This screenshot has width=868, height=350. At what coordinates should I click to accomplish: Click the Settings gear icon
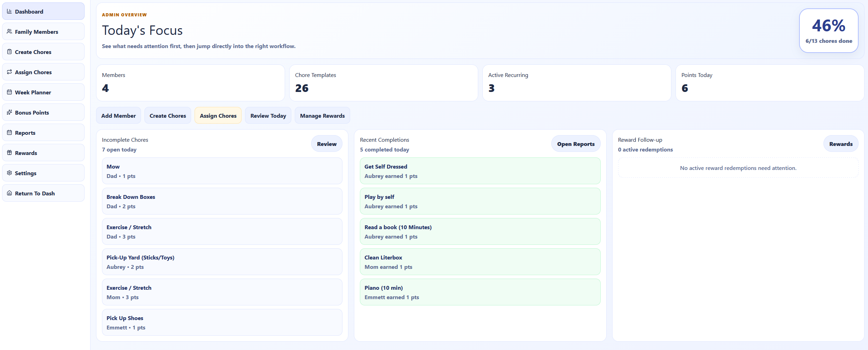pyautogui.click(x=9, y=173)
